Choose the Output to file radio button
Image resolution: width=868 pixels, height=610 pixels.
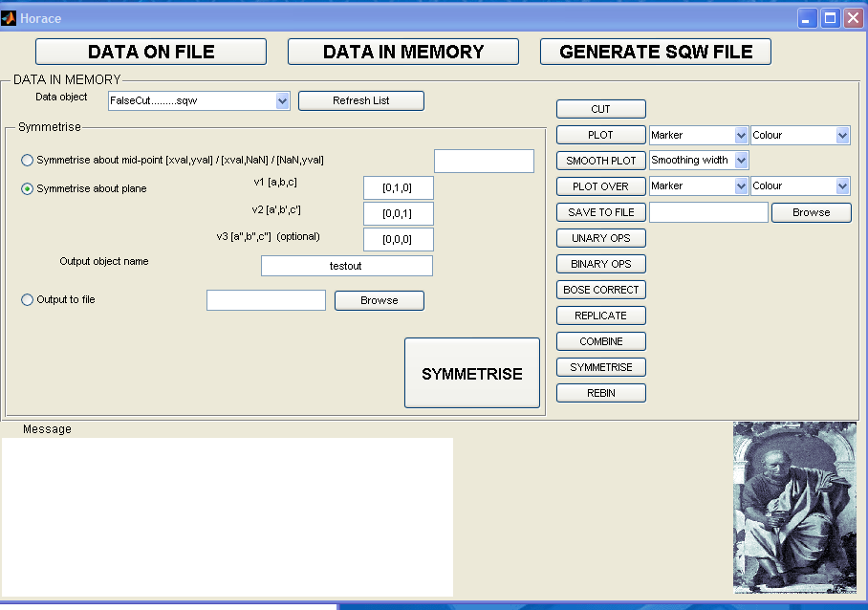pyautogui.click(x=27, y=300)
